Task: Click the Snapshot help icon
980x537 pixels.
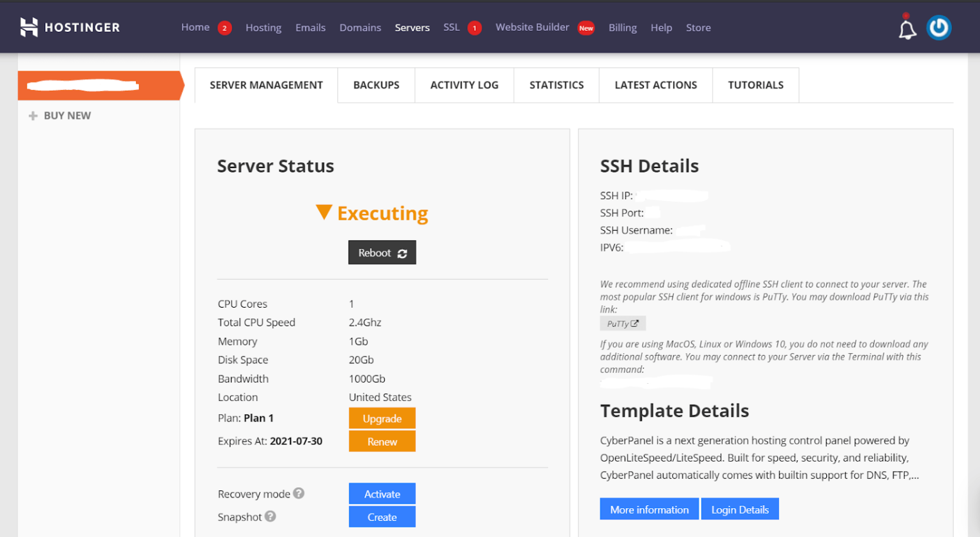Action: click(x=270, y=517)
